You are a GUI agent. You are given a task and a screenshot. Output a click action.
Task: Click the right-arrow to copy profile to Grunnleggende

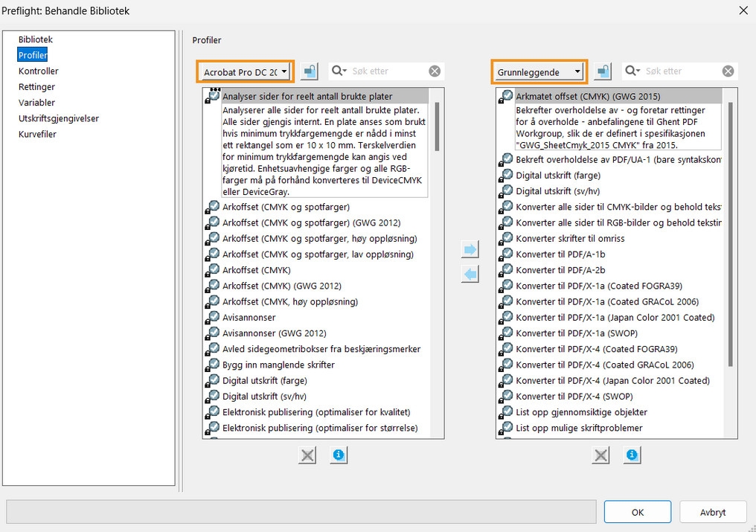470,249
